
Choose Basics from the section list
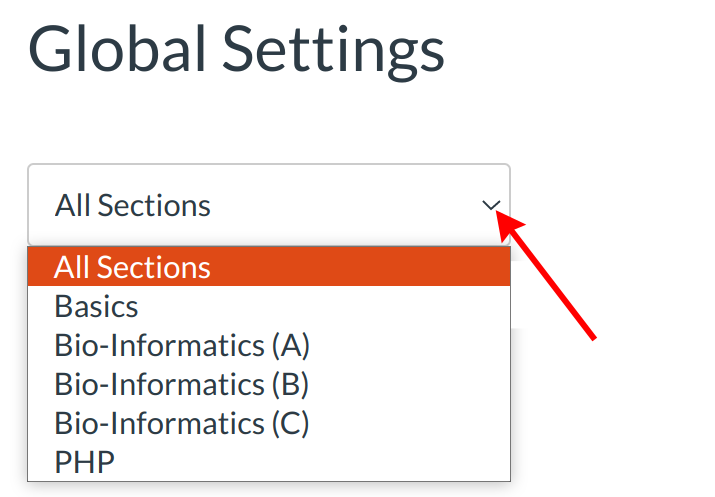tap(97, 306)
